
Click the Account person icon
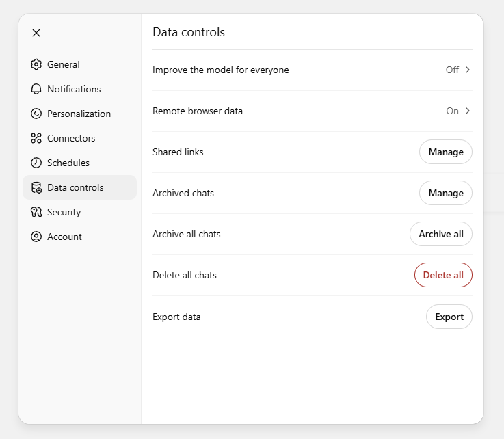click(36, 237)
